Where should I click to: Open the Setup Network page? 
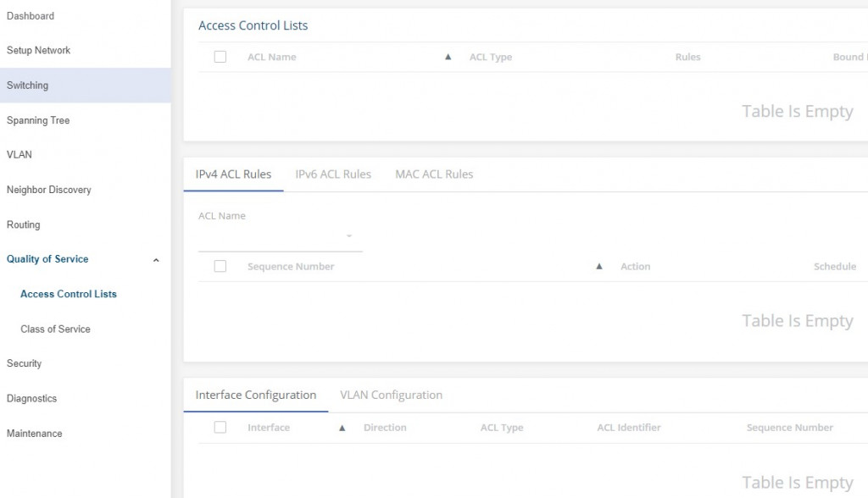coord(39,51)
